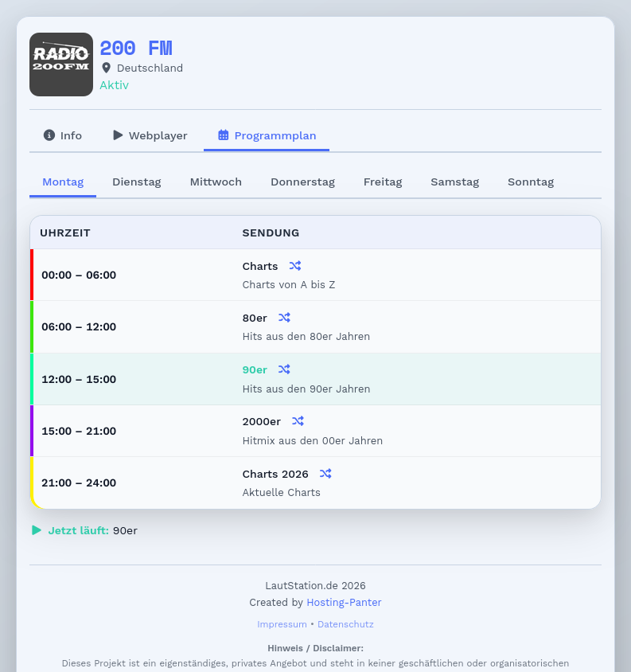This screenshot has height=672, width=631.
Task: Click the description Aktuelle Charts
Action: [282, 492]
